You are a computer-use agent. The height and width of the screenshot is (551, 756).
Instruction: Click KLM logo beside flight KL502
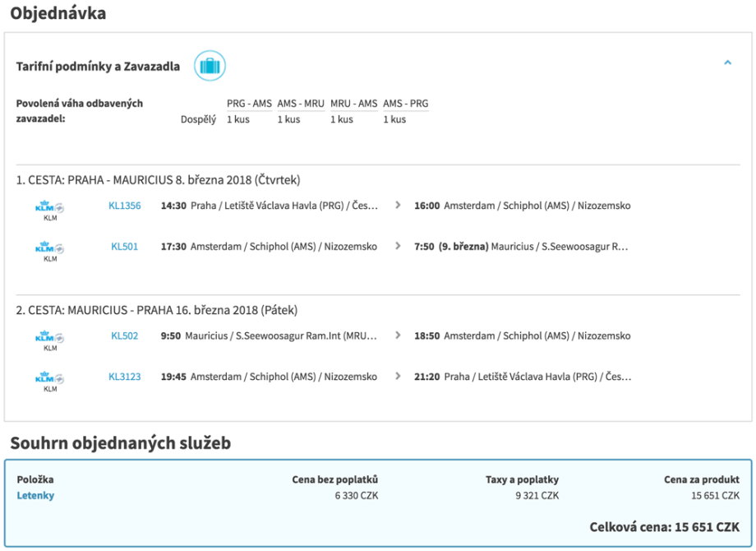tap(50, 338)
